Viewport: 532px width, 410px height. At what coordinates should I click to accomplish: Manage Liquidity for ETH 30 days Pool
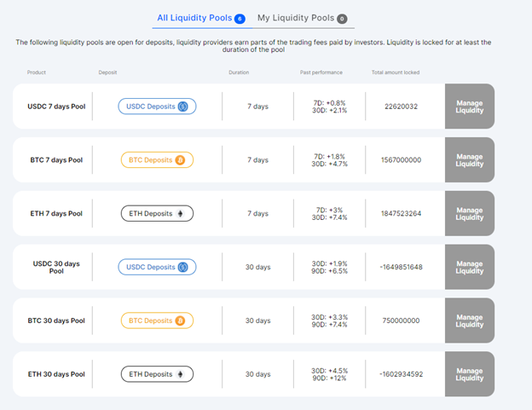point(470,374)
